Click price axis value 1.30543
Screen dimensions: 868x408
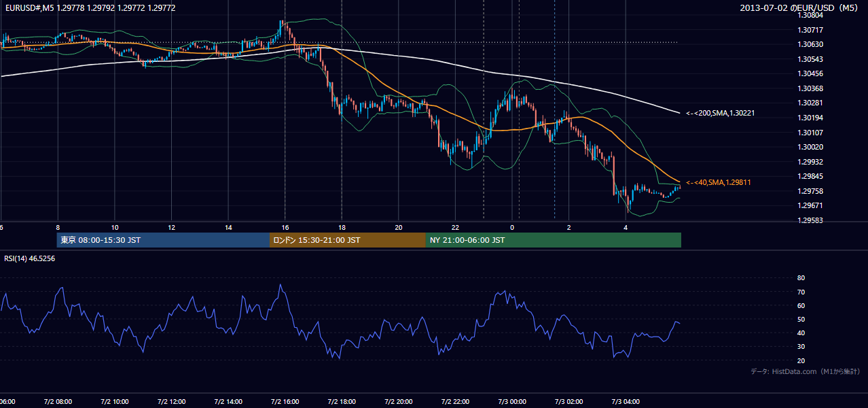(x=810, y=59)
